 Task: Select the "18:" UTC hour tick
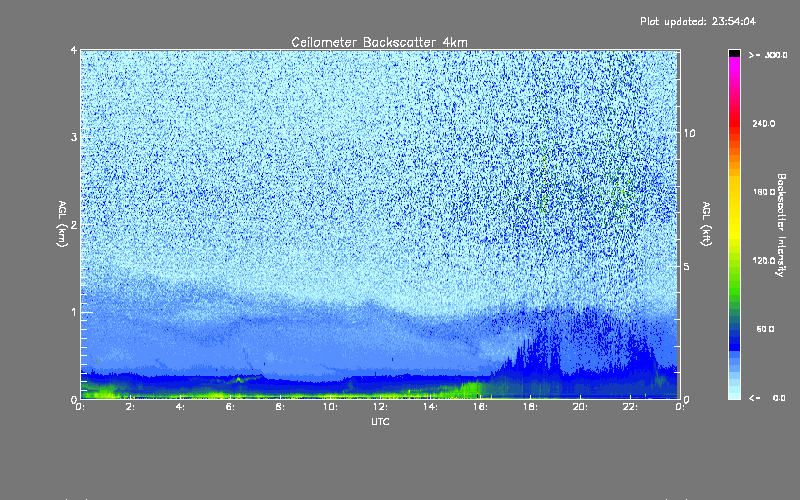point(530,407)
